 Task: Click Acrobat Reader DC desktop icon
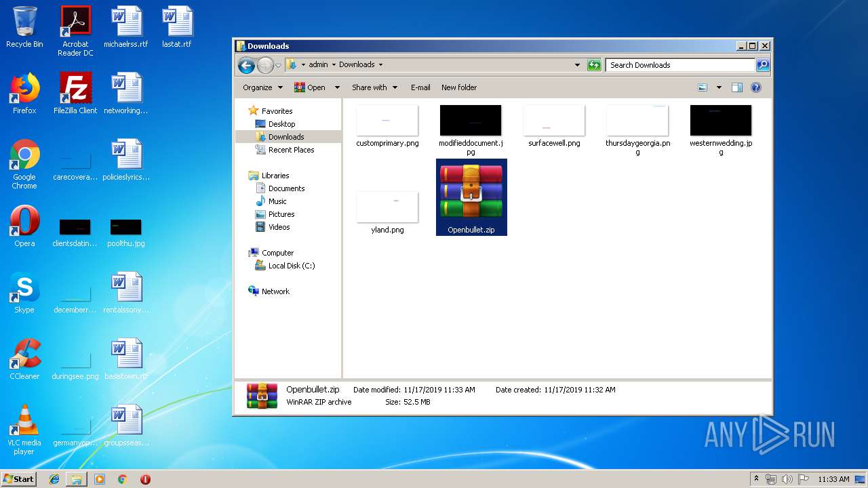click(x=75, y=31)
